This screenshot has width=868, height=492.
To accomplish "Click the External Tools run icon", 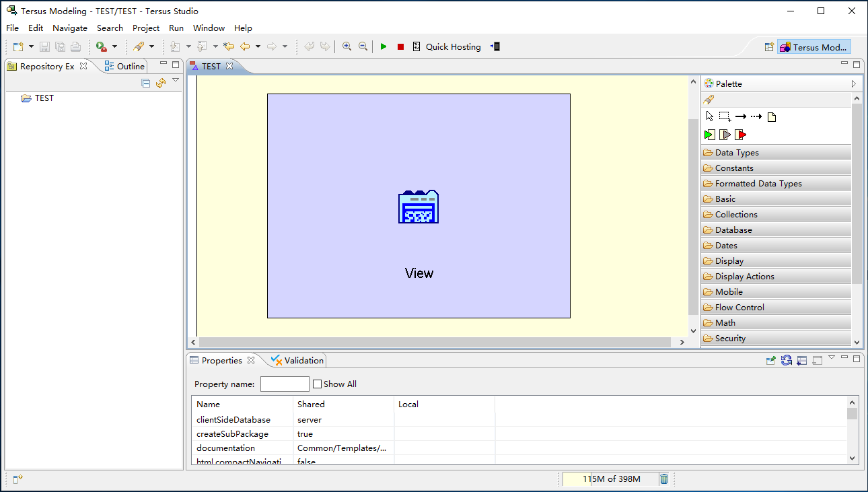I will 102,46.
